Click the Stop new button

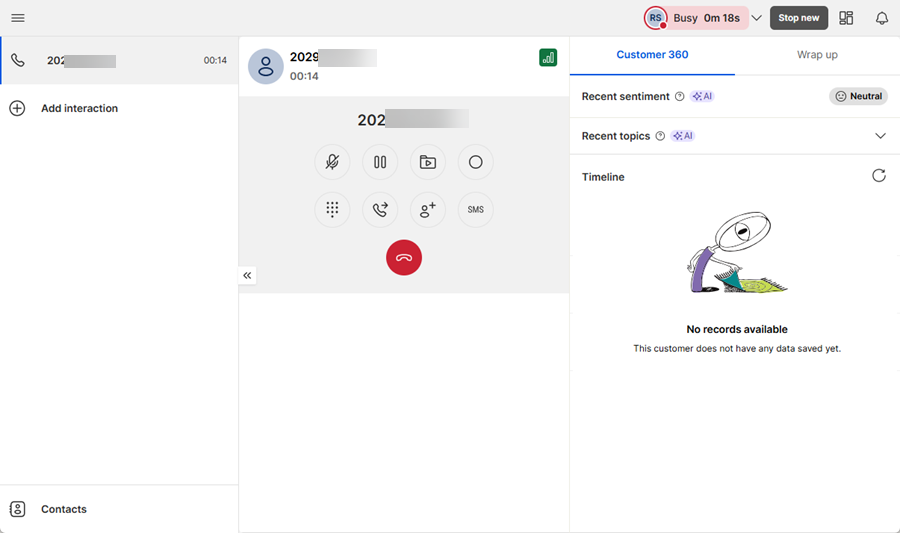[798, 18]
